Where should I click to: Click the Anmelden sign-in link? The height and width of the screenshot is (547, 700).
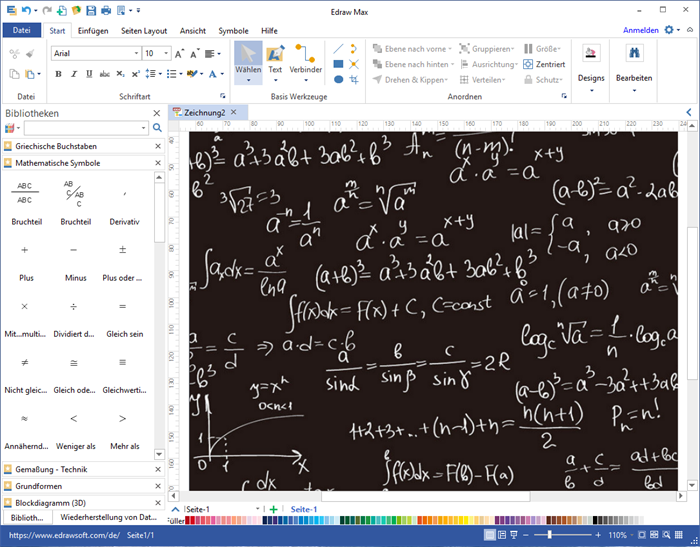(641, 31)
